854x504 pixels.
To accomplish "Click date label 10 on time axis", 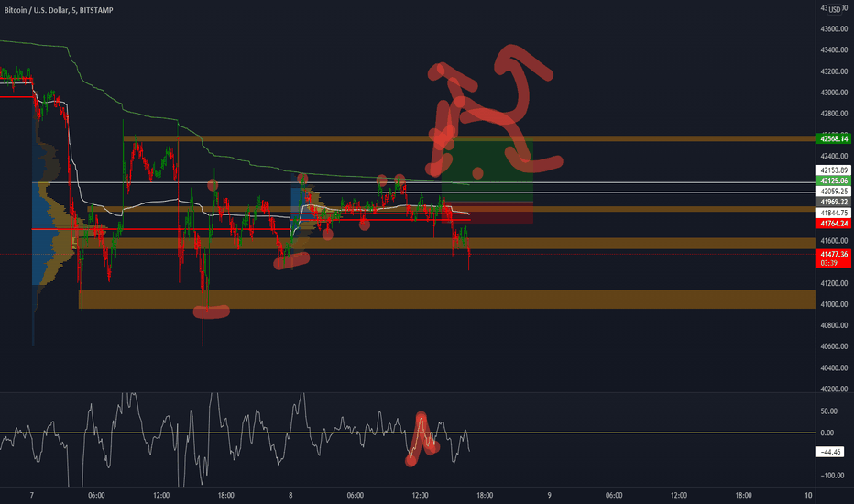I will tap(808, 495).
